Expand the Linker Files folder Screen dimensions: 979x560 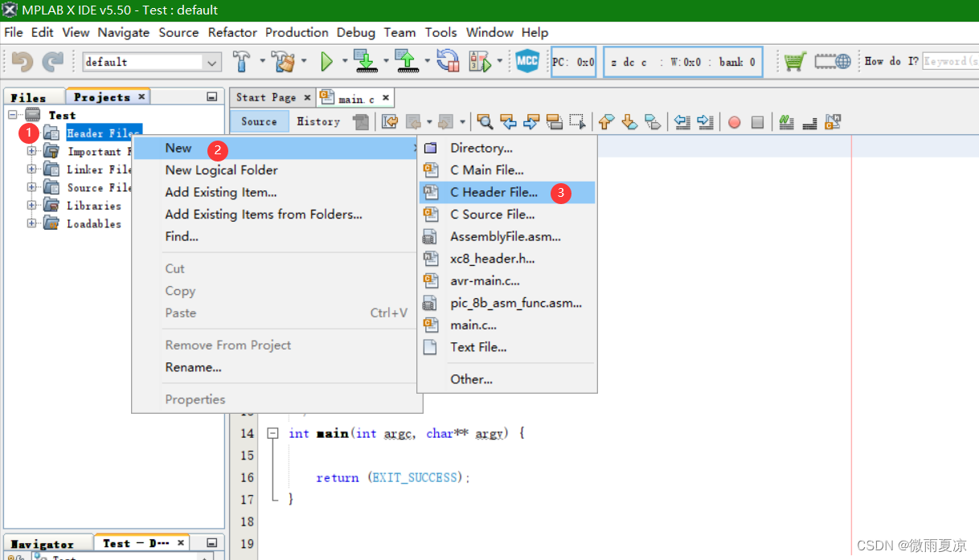point(31,169)
